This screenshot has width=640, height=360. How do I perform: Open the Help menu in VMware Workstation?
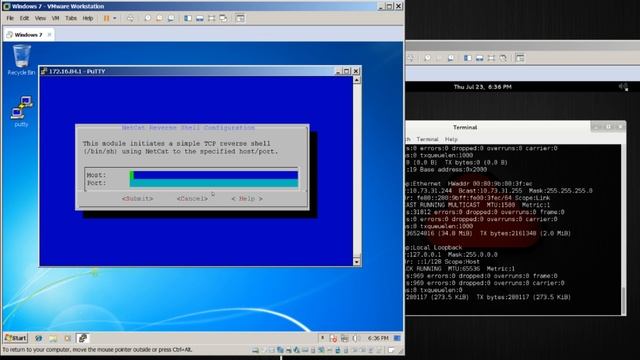[x=88, y=18]
